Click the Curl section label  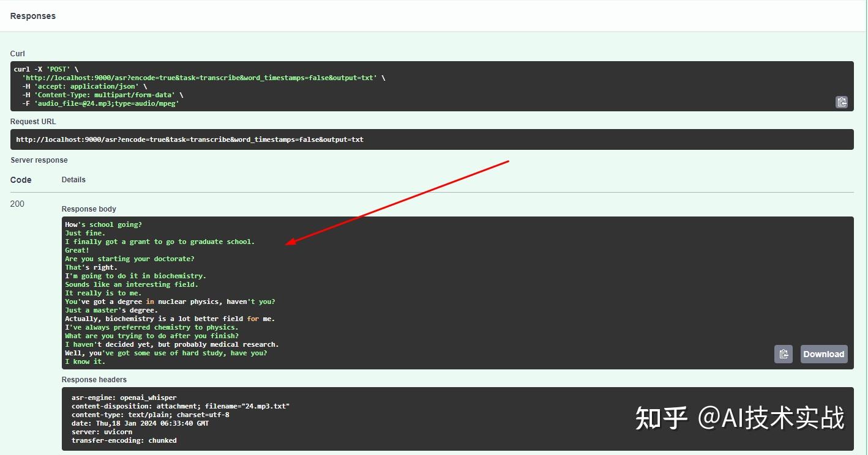17,53
